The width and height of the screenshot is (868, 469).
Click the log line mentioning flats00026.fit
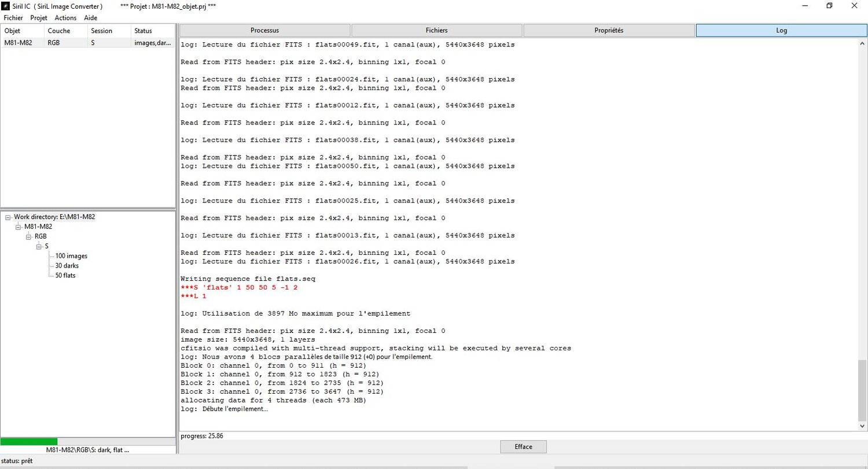[347, 262]
